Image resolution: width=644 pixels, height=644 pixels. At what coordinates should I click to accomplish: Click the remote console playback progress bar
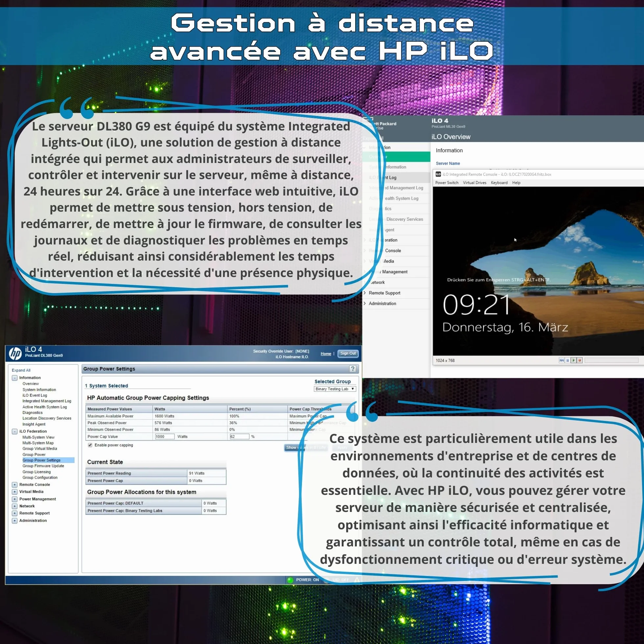point(611,360)
